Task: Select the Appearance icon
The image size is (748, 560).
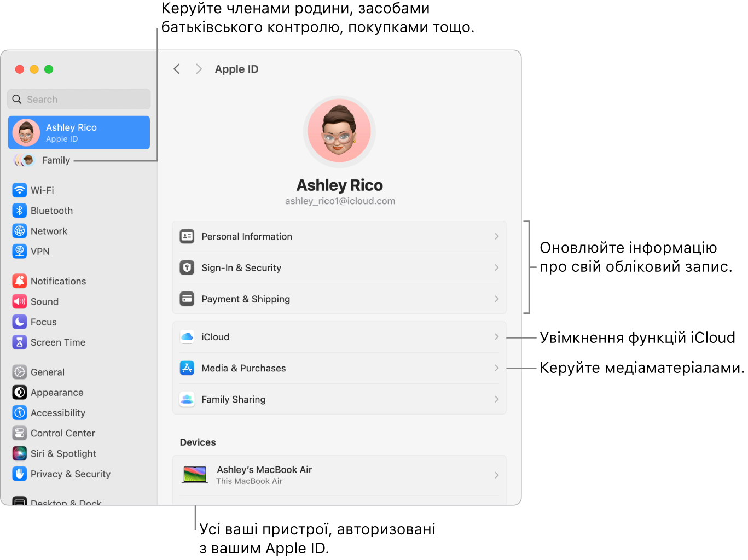Action: (20, 392)
